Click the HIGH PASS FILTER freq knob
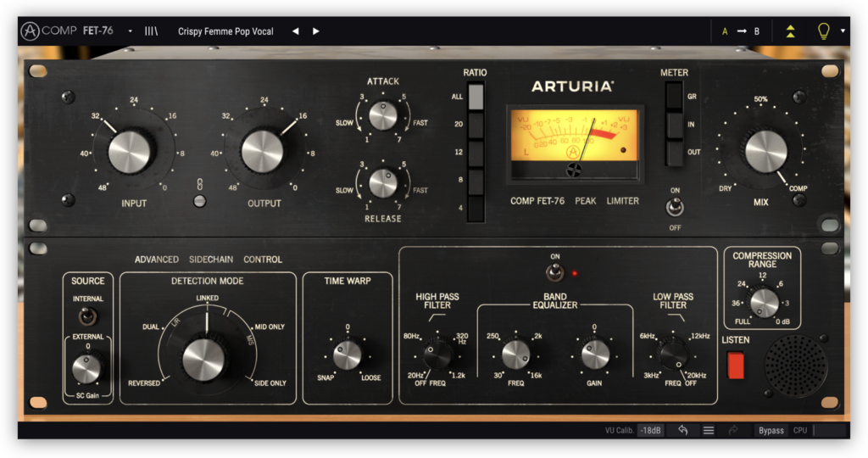Image resolution: width=868 pixels, height=458 pixels. 437,355
